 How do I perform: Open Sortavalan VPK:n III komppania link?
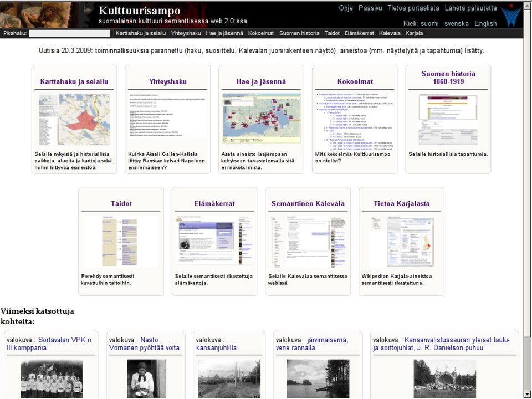pos(49,344)
